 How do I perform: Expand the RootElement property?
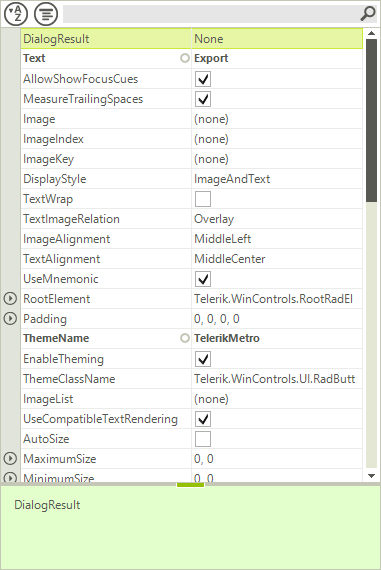click(x=10, y=298)
